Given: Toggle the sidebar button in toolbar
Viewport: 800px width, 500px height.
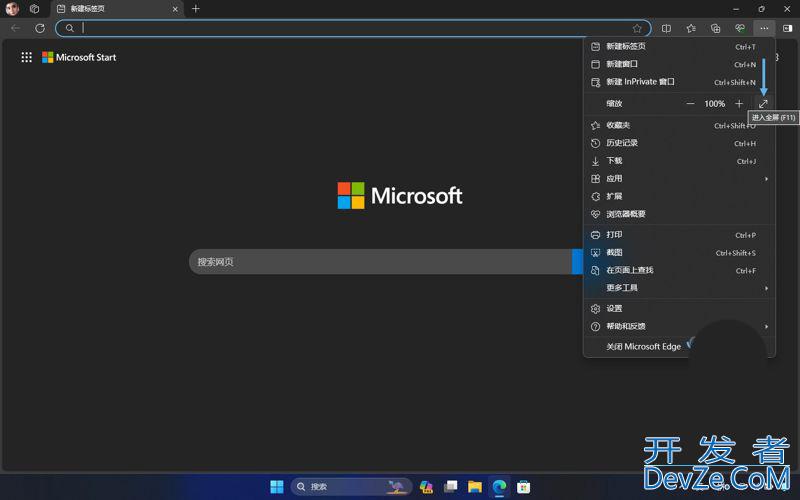Looking at the screenshot, I should (788, 29).
